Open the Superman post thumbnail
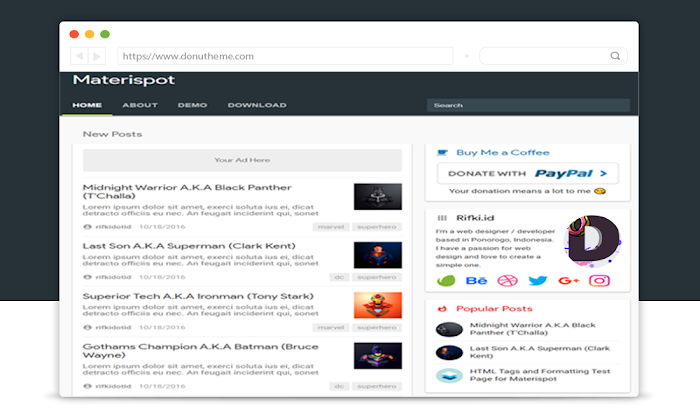The image size is (700, 420). (378, 255)
